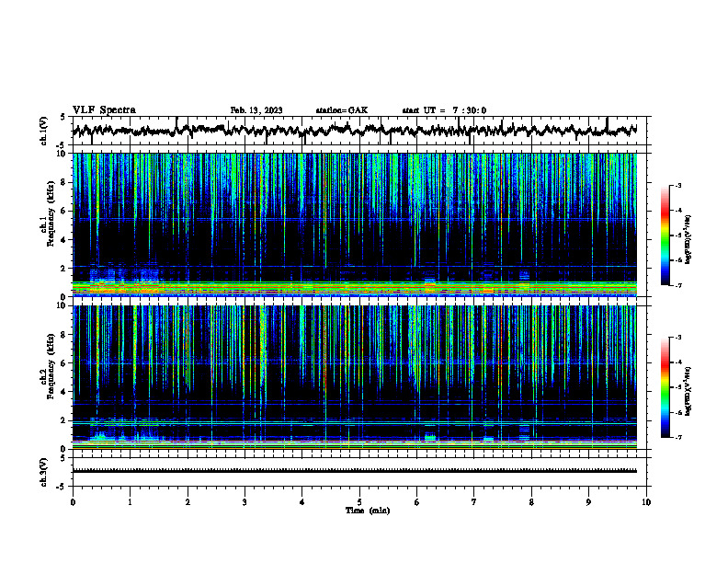Click the 'Feb. 13, 2023' date label
This screenshot has height=563, width=728.
(x=256, y=110)
